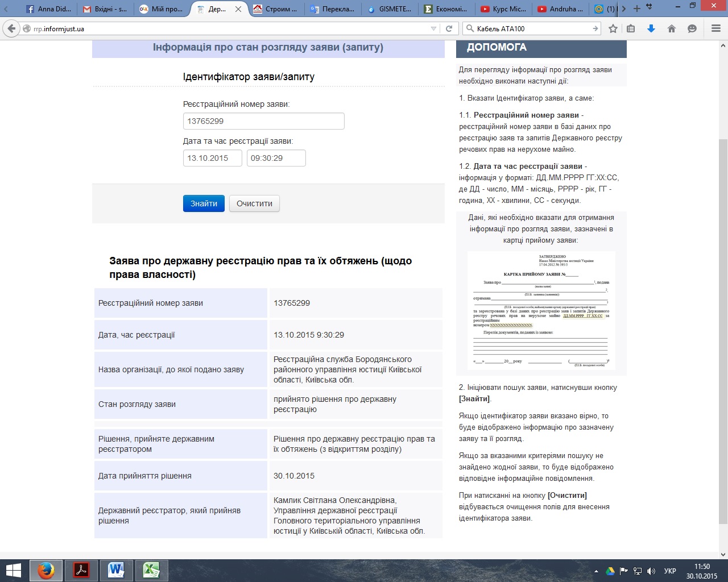Switch to the Перекла... translate tab
728x582 pixels.
[332, 9]
